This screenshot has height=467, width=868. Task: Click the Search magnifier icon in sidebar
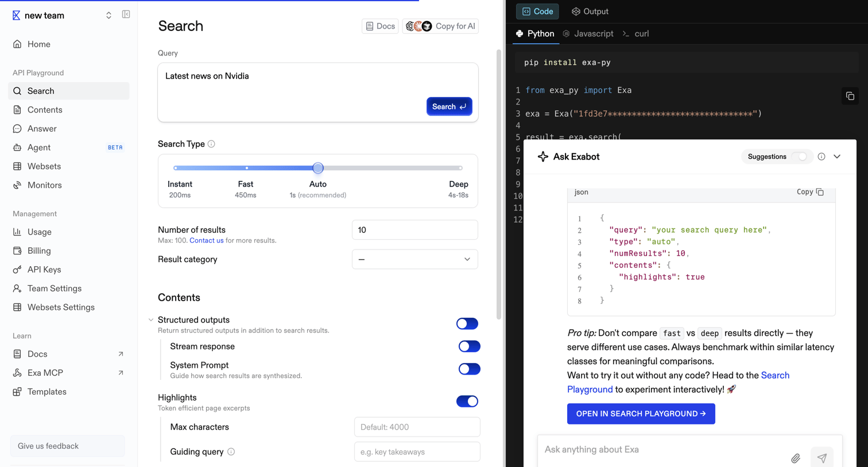(17, 91)
